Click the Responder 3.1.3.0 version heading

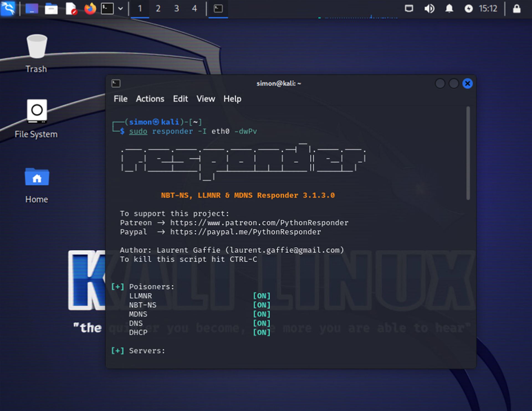click(x=248, y=195)
